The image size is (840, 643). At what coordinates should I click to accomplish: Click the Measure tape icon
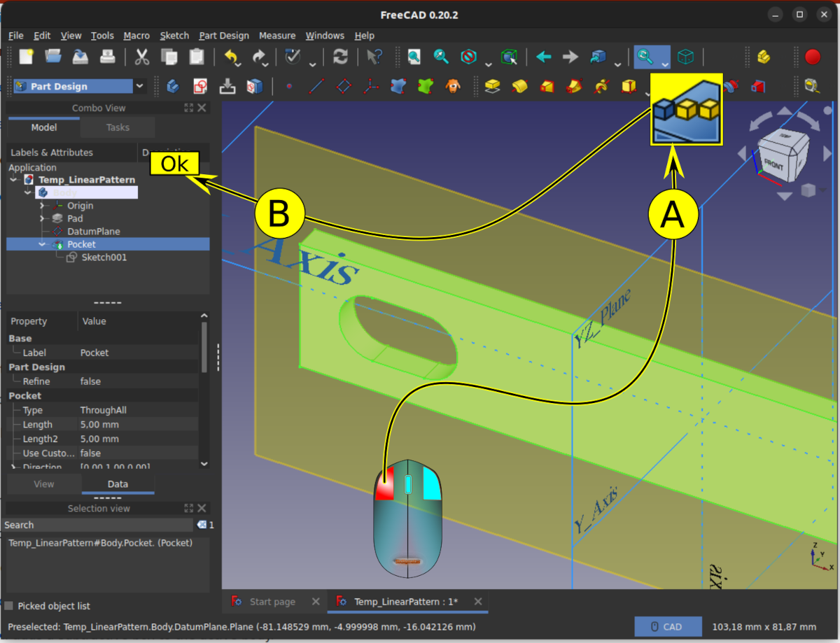click(x=812, y=86)
